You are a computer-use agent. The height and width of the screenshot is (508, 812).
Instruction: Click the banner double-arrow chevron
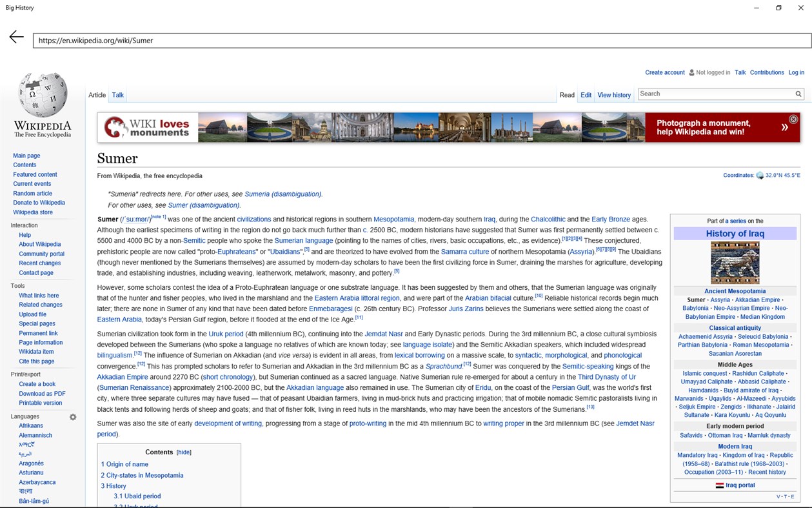coord(784,127)
